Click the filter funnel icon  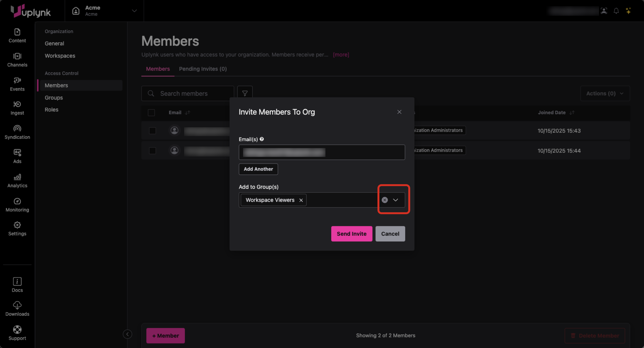[245, 93]
